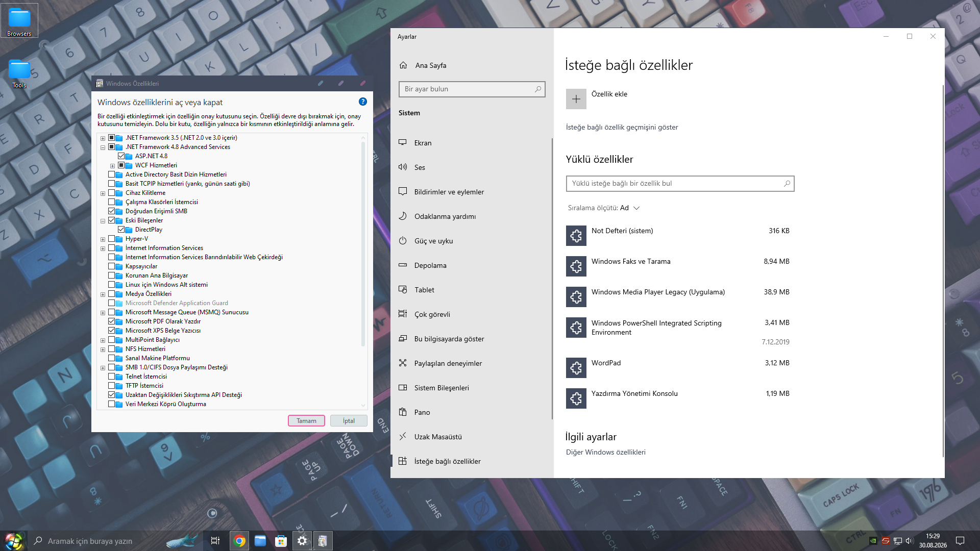Click the Bir ayar bulun search field

(472, 89)
